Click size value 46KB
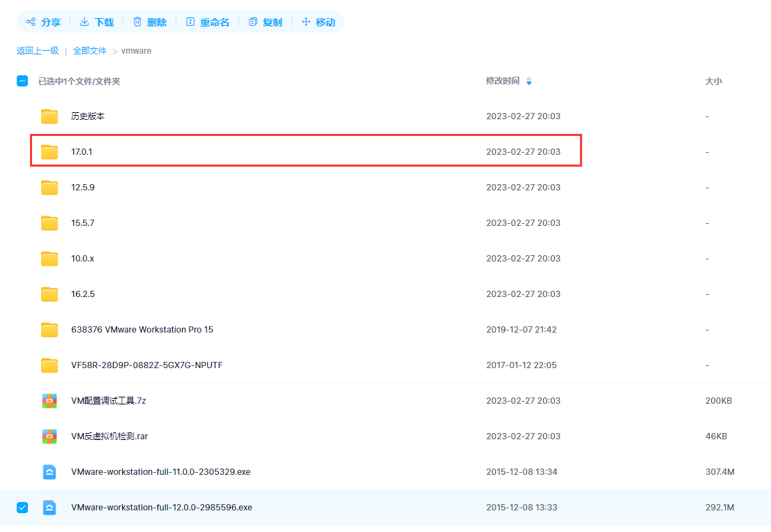 (716, 436)
